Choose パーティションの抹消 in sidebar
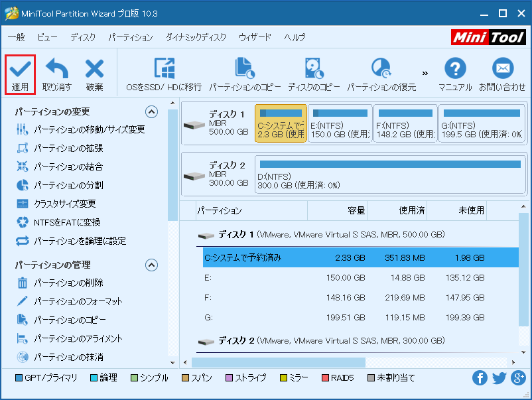The image size is (532, 400). point(60,357)
